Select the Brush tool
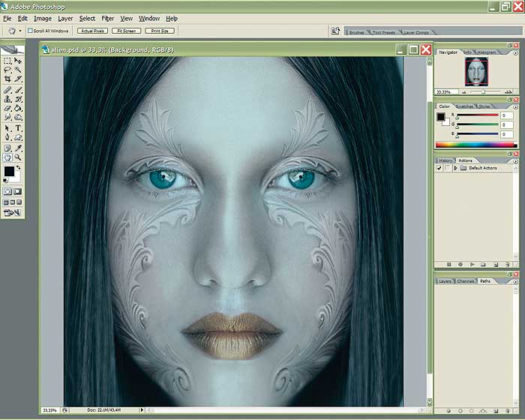 point(18,90)
